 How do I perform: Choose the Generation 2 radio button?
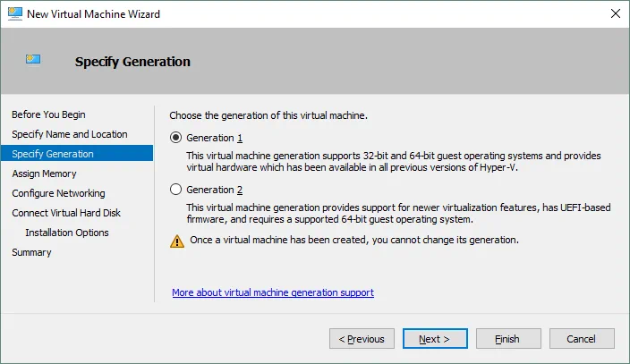[175, 190]
